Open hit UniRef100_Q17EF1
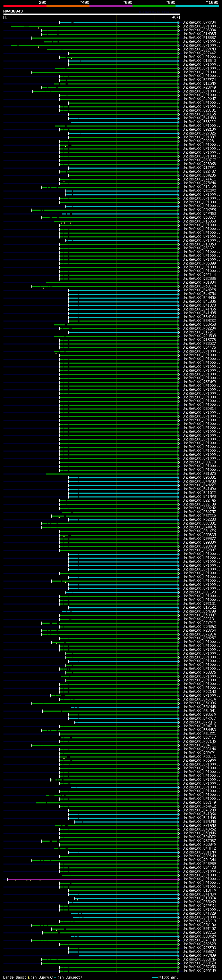 click(199, 168)
